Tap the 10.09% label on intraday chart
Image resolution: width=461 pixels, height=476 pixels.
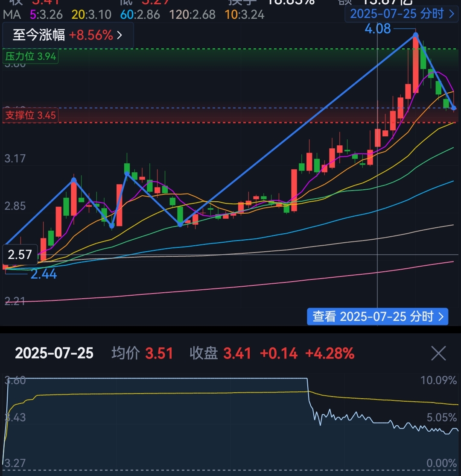[438, 380]
